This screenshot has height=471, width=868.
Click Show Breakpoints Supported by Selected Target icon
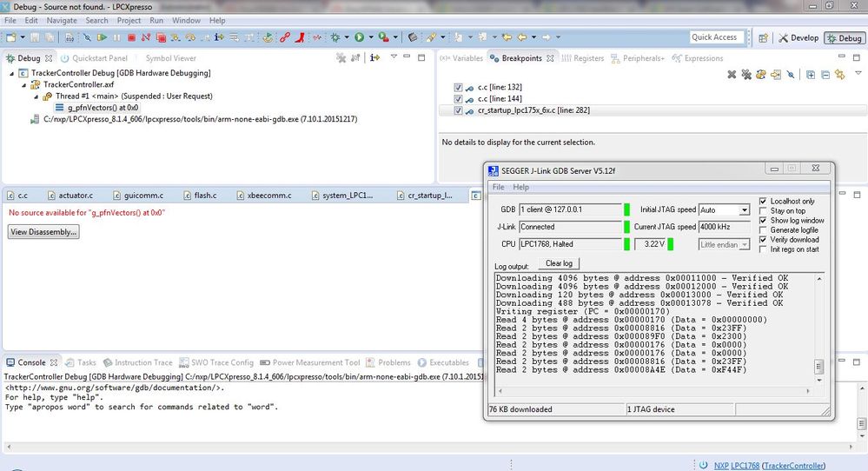coord(761,74)
